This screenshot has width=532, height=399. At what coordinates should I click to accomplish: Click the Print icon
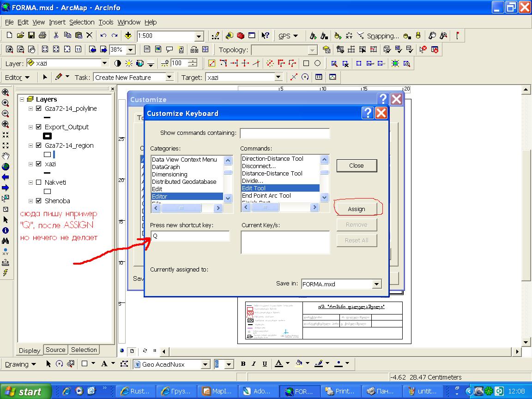coord(42,35)
